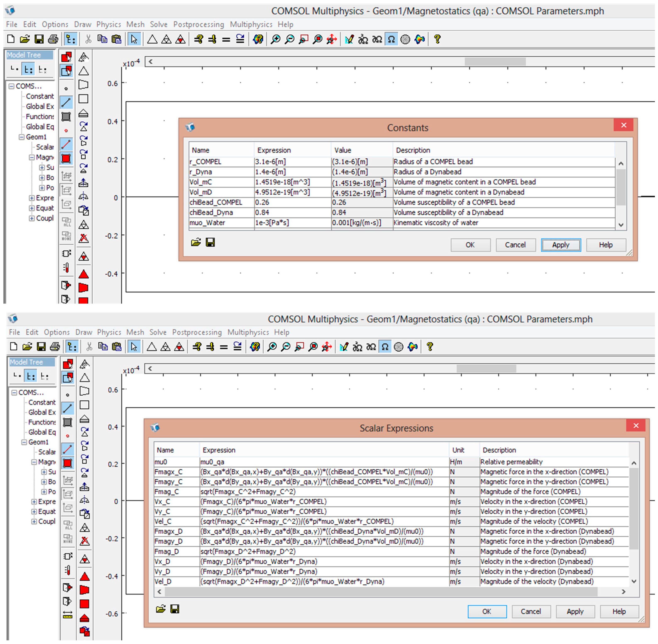658x644 pixels.
Task: Click the yellow question mark help icon in the upper toolbar
Action: pyautogui.click(x=437, y=39)
